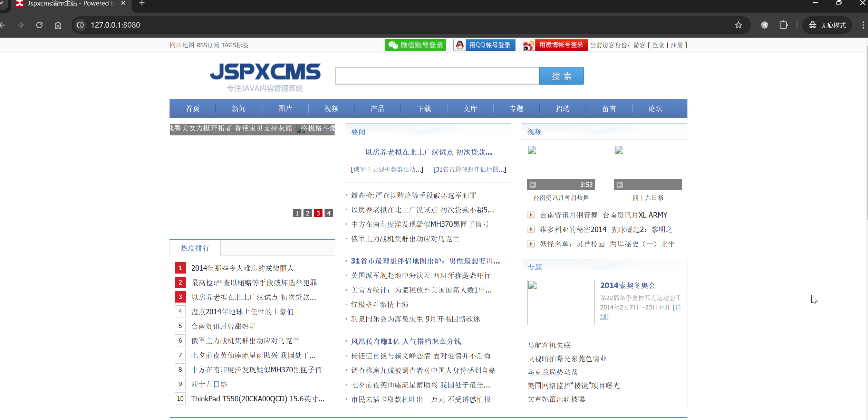Click the site search input field

[x=437, y=76]
